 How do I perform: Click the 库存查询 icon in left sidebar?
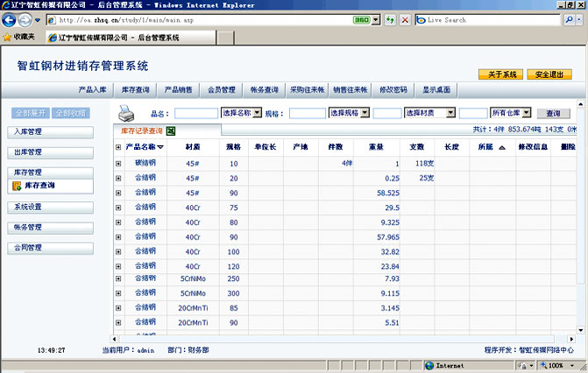[x=17, y=186]
